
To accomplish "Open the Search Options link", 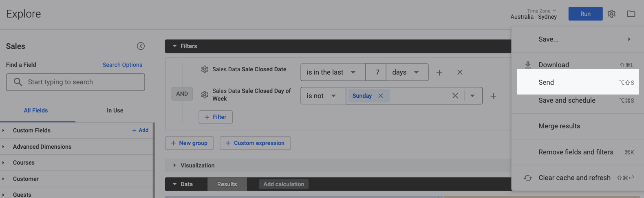I will 122,65.
